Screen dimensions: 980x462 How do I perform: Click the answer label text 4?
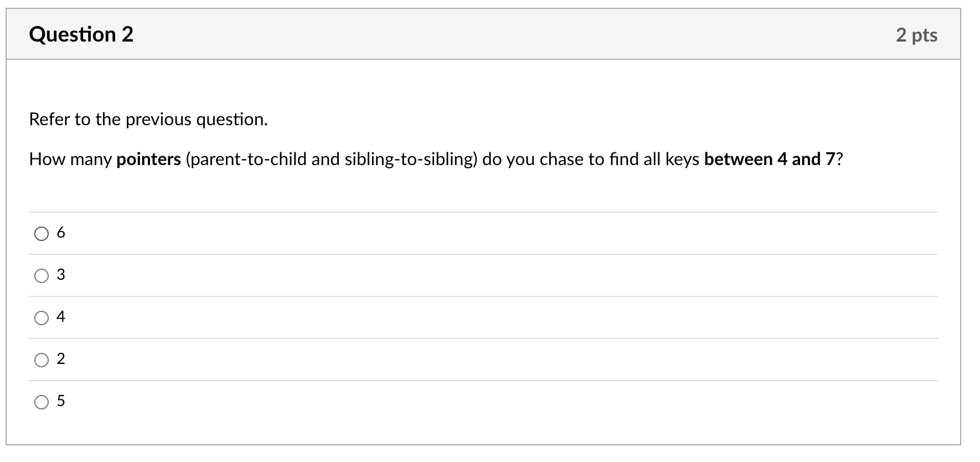61,317
